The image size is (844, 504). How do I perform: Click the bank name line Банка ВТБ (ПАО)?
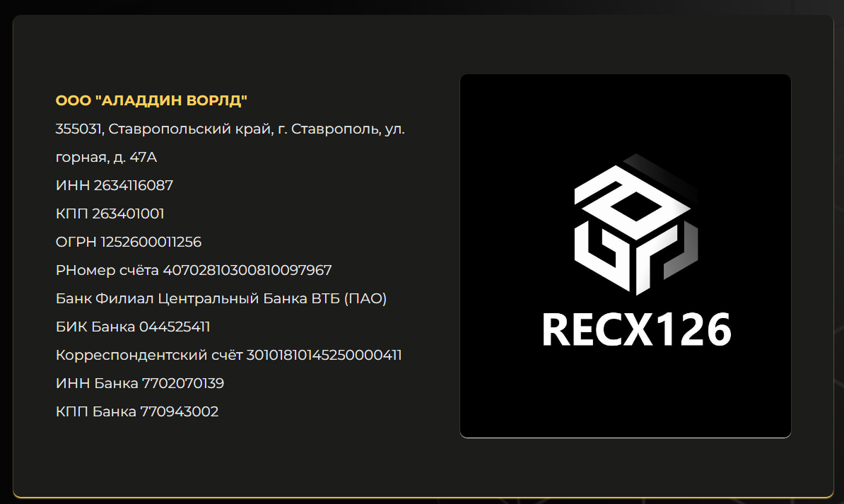(221, 298)
